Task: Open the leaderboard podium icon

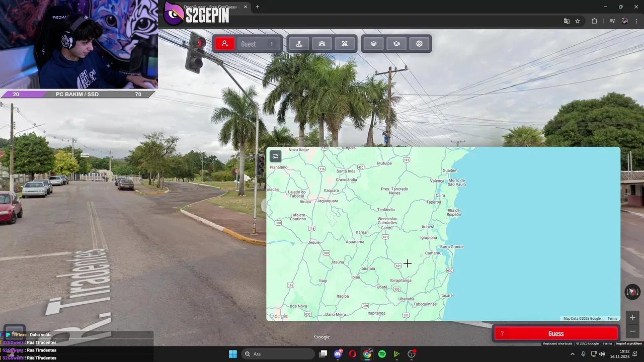Action: (299, 44)
